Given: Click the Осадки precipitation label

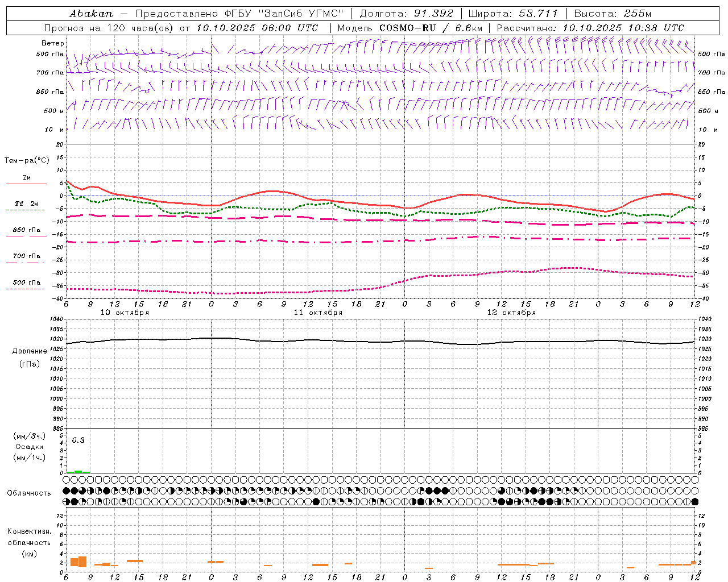Looking at the screenshot, I should click(x=30, y=447).
